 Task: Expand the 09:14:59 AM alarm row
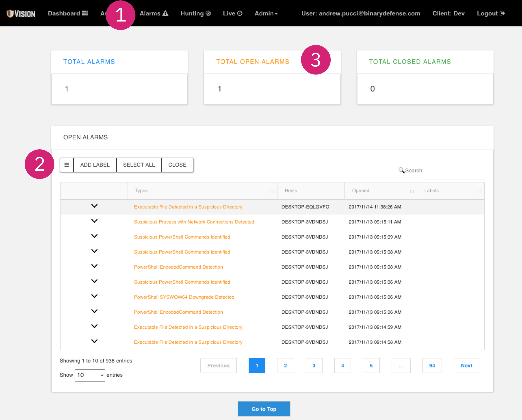click(94, 326)
